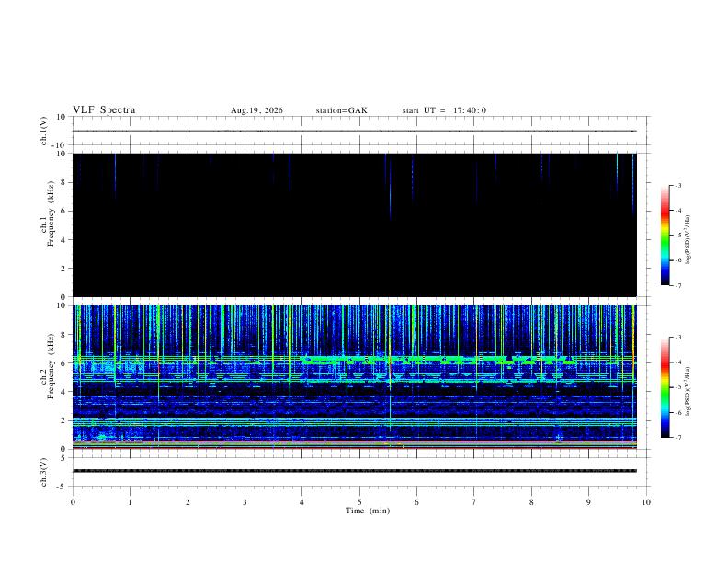Viewport: 728px width, 563px height.
Task: Click the 9 minute tick on time axis
Action: point(589,502)
